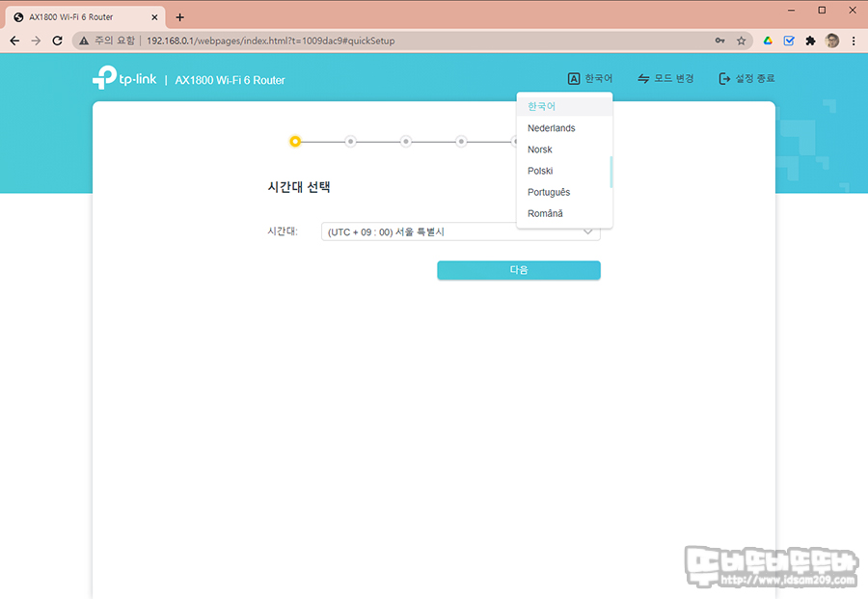Click the second setup step marker
Viewport: 868px width, 599px height.
[350, 142]
